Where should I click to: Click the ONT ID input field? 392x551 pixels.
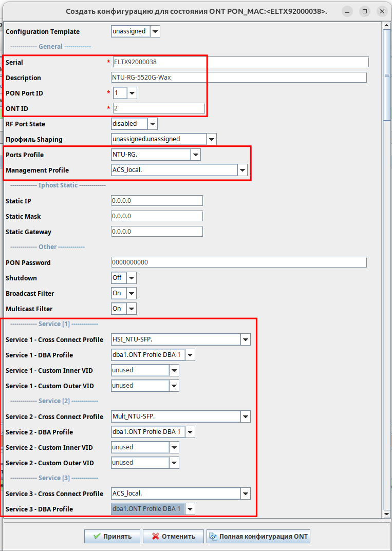pyautogui.click(x=159, y=108)
